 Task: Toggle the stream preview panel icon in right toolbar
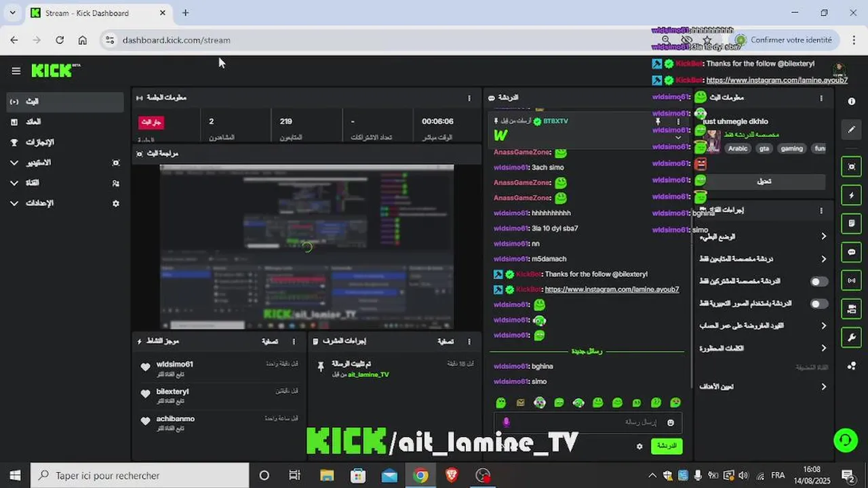[x=852, y=167]
